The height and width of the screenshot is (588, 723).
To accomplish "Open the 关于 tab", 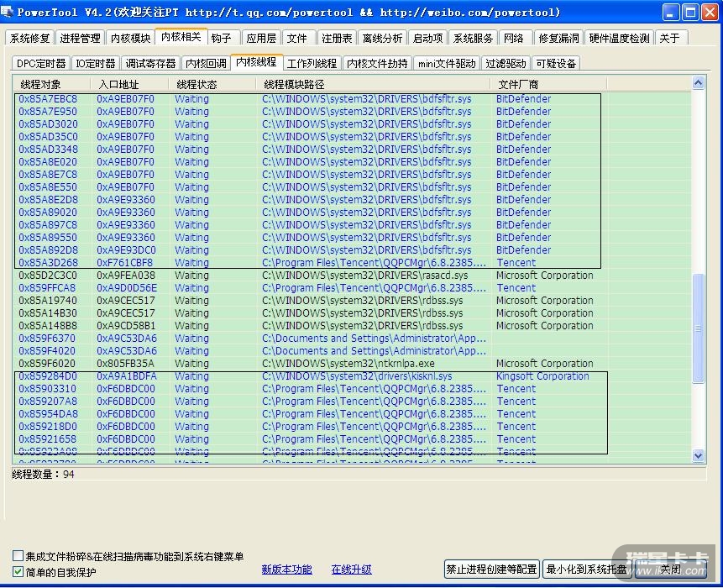I will (672, 39).
